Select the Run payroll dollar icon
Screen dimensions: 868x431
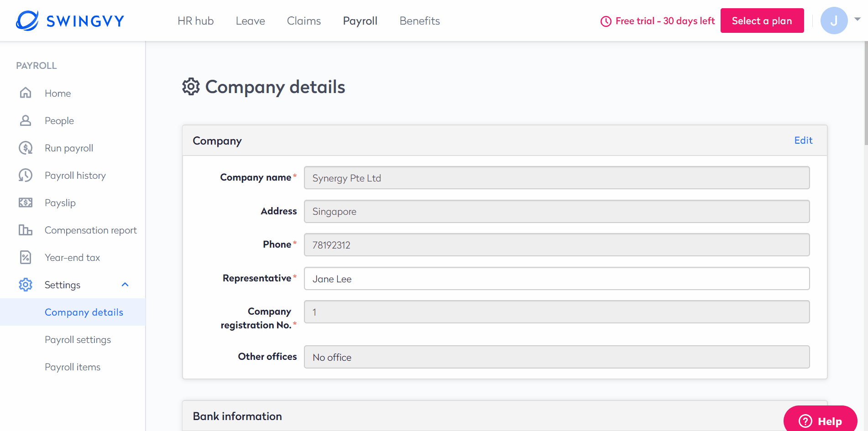[x=26, y=148]
